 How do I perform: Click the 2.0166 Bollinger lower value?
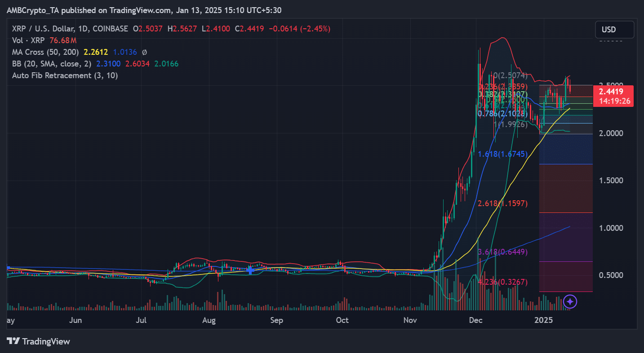[x=166, y=64]
